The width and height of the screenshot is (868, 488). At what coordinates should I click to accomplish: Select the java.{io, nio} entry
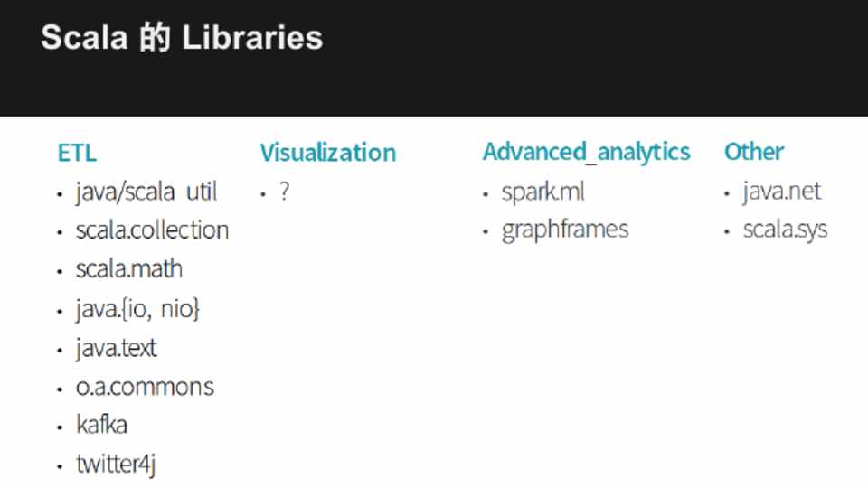(x=137, y=309)
